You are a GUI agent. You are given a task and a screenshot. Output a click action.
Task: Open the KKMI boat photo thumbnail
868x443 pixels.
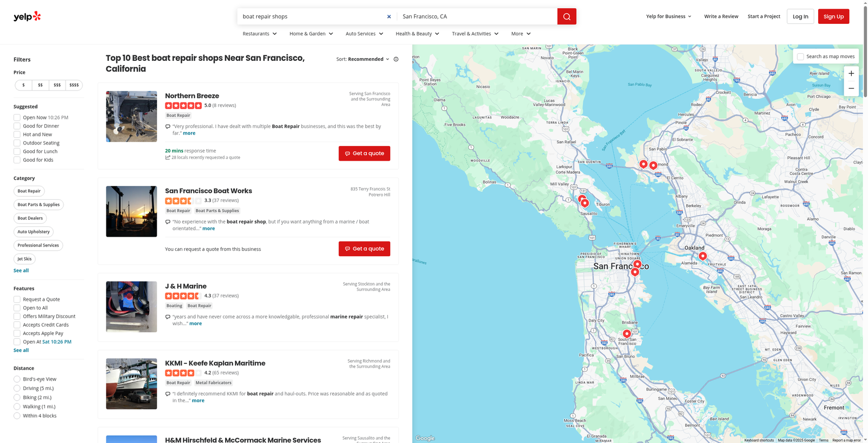pos(131,384)
